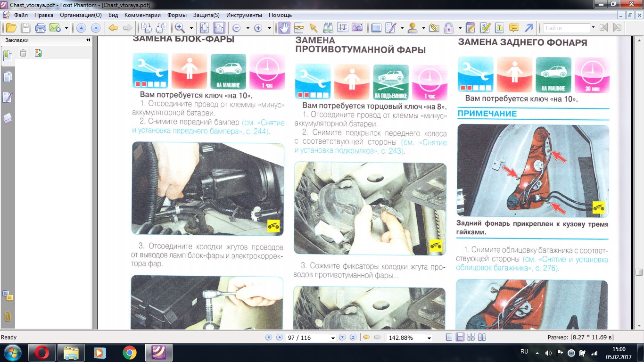This screenshot has width=644, height=362.
Task: Open the Stamp tool dropdown arrow
Action: [423, 28]
